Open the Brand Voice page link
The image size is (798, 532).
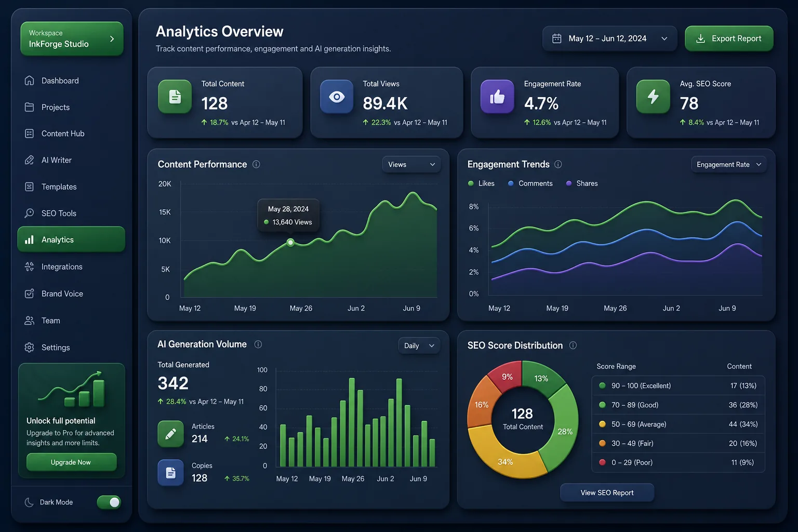point(71,294)
